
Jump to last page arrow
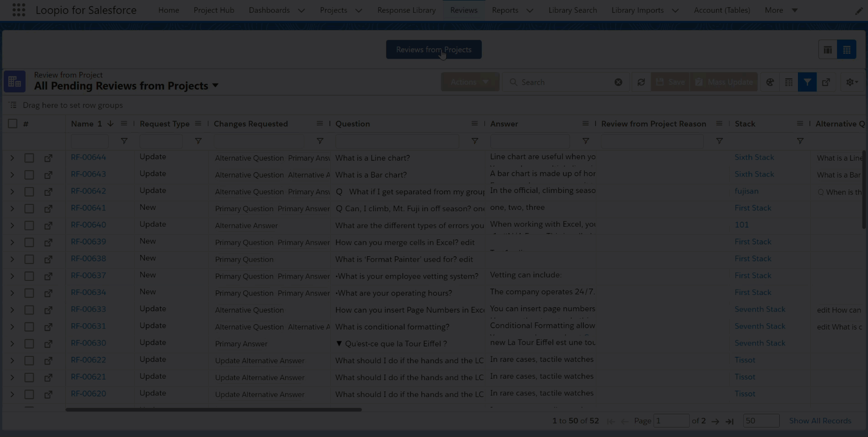[x=730, y=422]
